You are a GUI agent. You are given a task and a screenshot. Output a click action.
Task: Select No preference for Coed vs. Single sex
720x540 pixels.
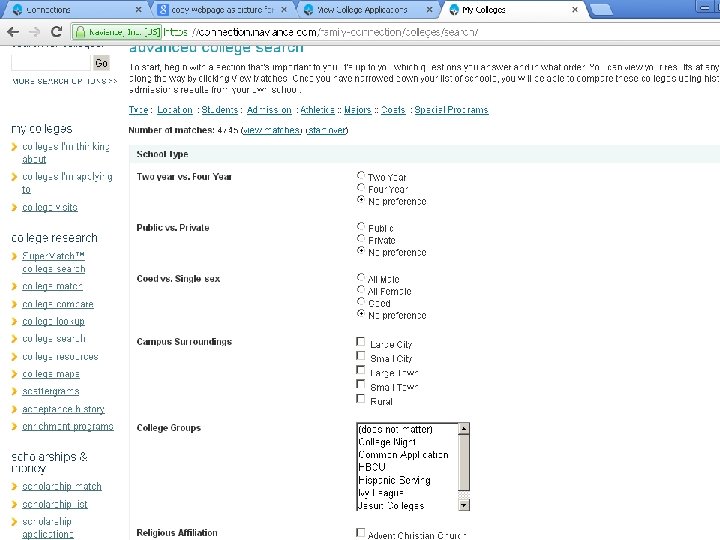(x=361, y=314)
